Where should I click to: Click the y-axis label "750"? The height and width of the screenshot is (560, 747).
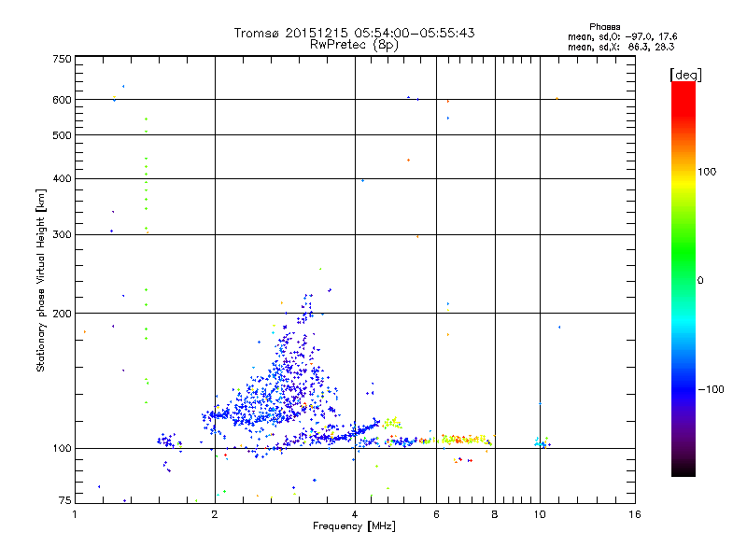62,59
